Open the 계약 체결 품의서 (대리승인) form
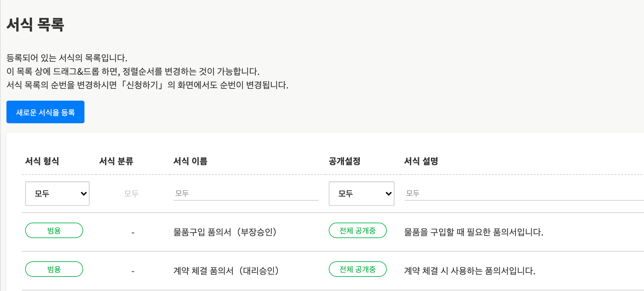The height and width of the screenshot is (291, 644). point(226,271)
